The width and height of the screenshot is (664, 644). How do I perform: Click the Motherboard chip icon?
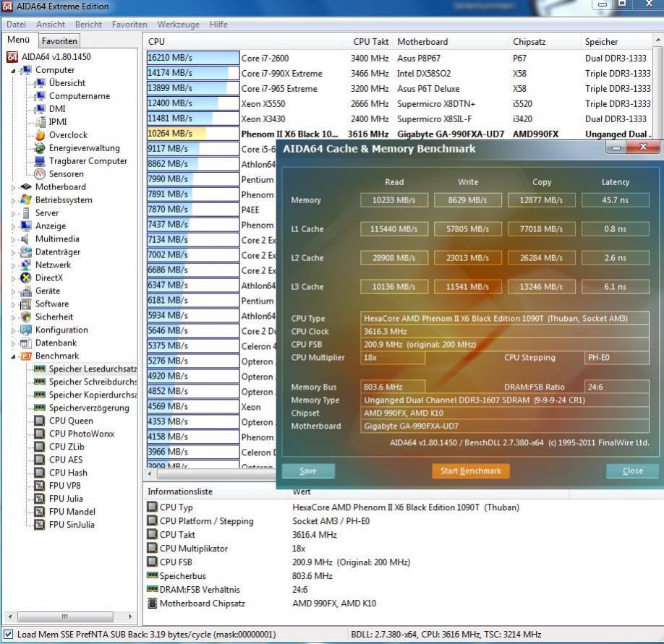26,187
